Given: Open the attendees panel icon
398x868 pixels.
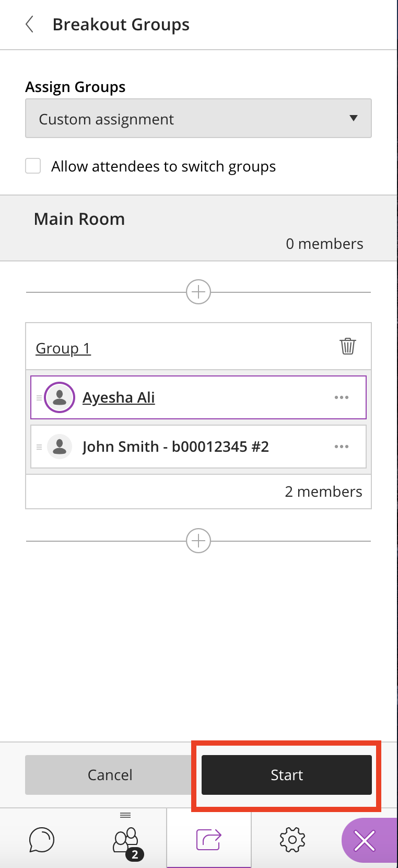Looking at the screenshot, I should tap(126, 840).
